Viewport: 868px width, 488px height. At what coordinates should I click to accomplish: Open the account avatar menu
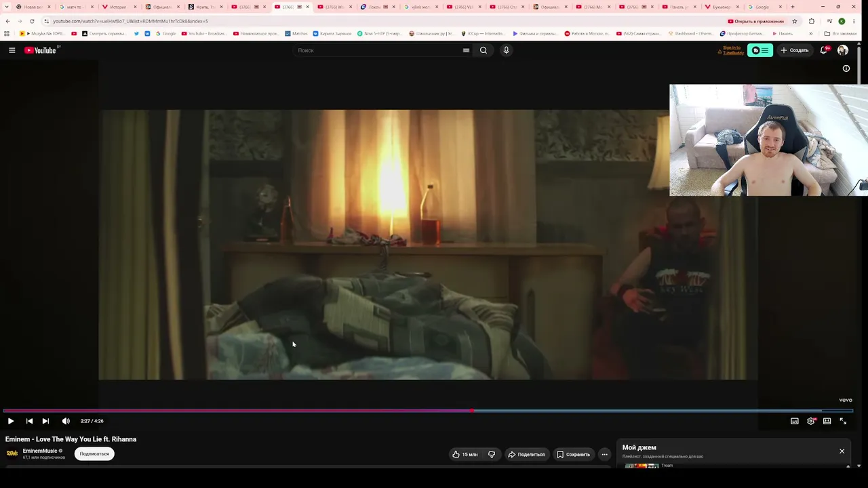[x=843, y=50]
